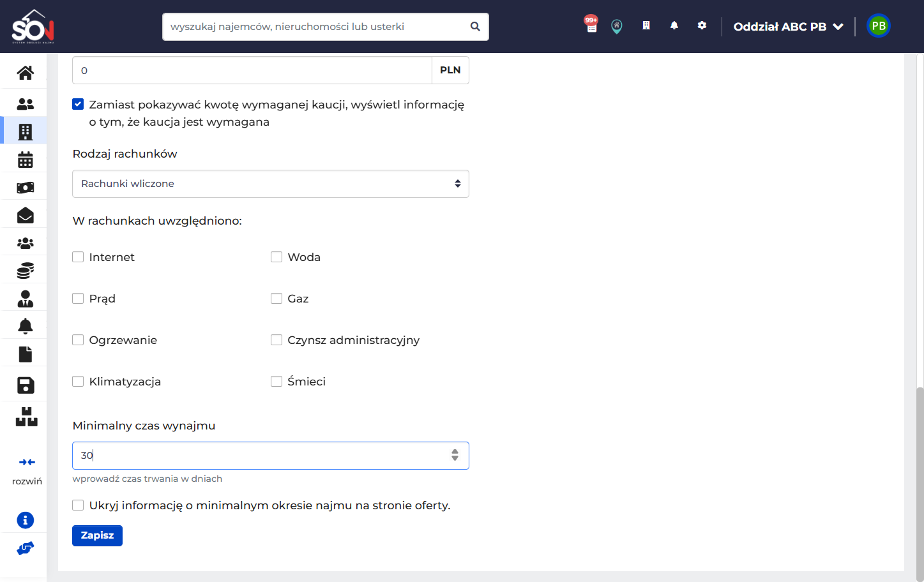Click the map pin location icon in header
Viewport: 924px width, 582px height.
coord(617,26)
